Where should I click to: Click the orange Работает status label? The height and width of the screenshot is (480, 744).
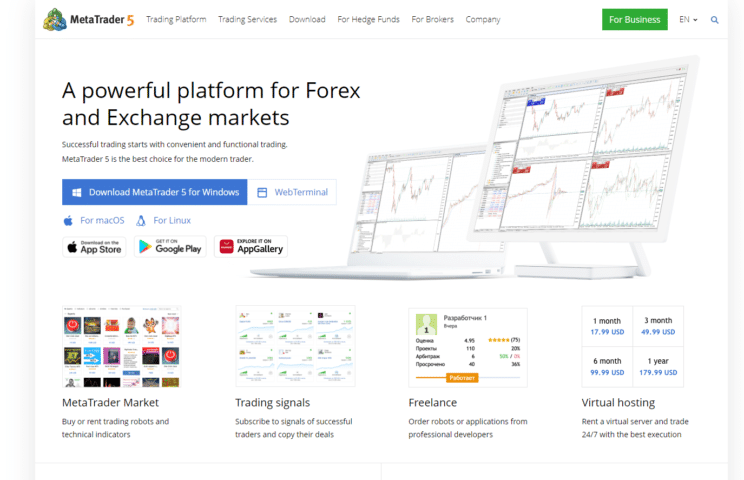462,378
